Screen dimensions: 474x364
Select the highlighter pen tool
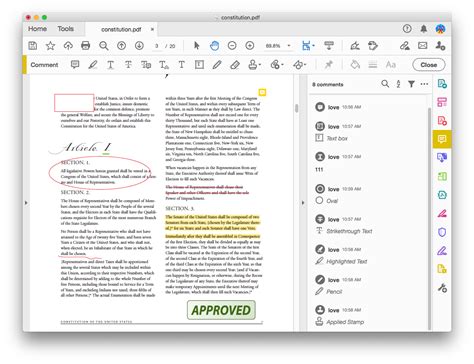click(x=93, y=64)
